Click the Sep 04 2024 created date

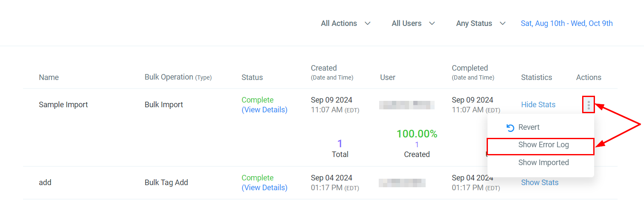[x=331, y=178]
